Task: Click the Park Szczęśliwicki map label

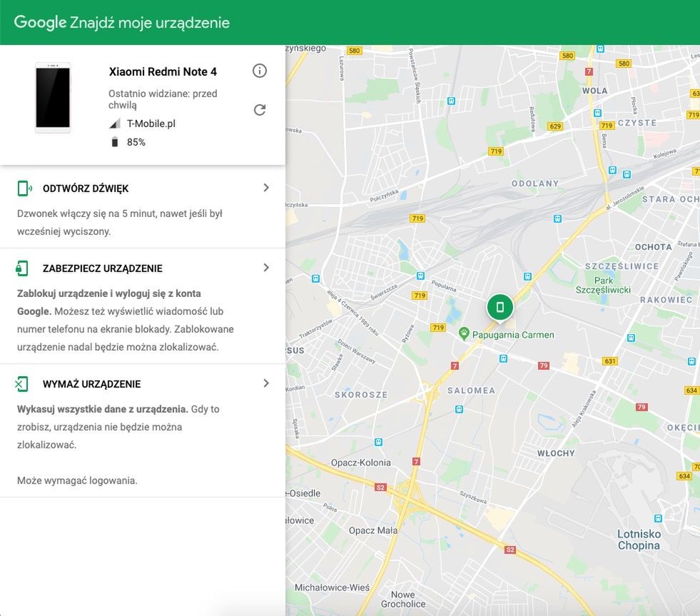Action: tap(603, 285)
